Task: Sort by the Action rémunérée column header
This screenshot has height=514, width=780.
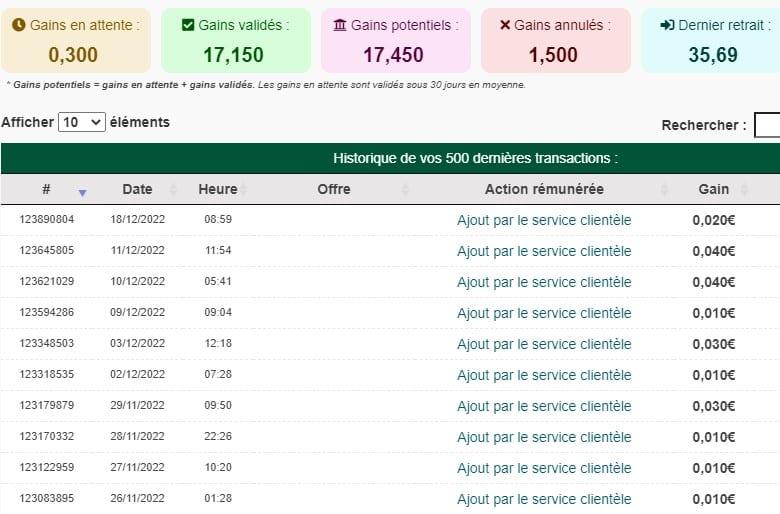Action: [544, 189]
